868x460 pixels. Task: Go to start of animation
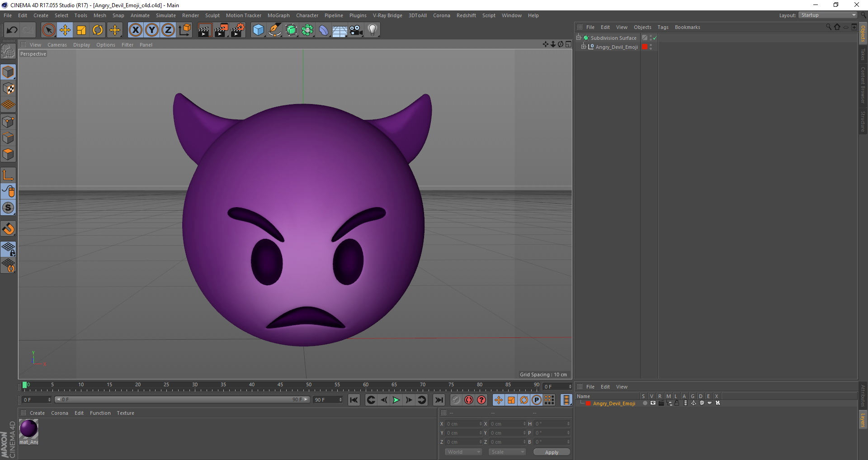click(x=354, y=400)
